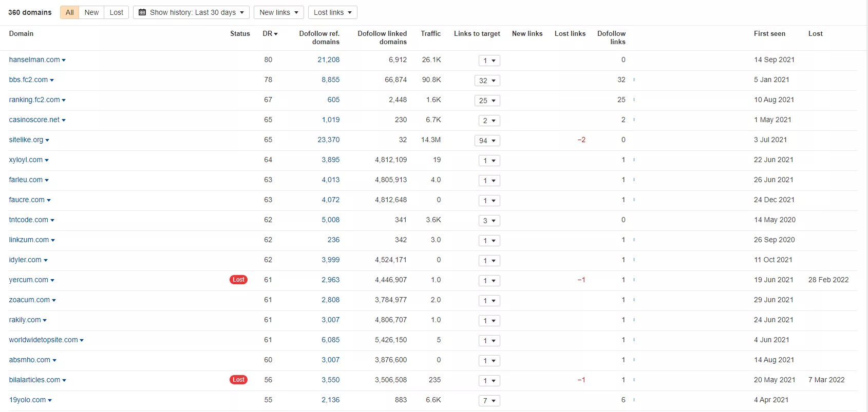Click the Status column header
868x412 pixels.
(240, 34)
